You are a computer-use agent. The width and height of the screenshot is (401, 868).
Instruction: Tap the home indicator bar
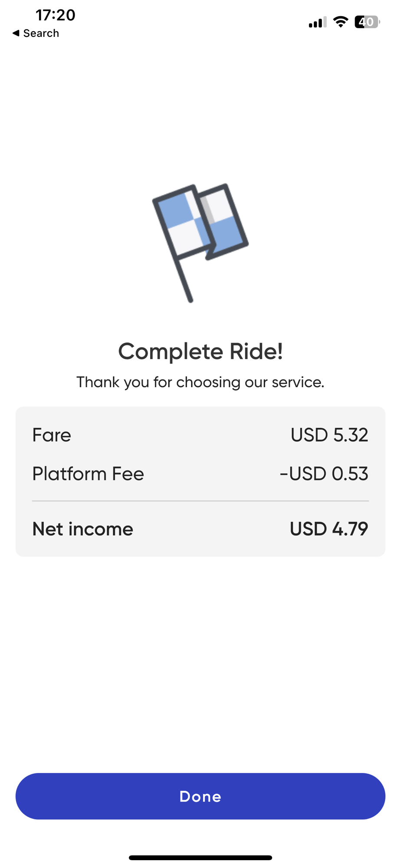[x=200, y=858]
